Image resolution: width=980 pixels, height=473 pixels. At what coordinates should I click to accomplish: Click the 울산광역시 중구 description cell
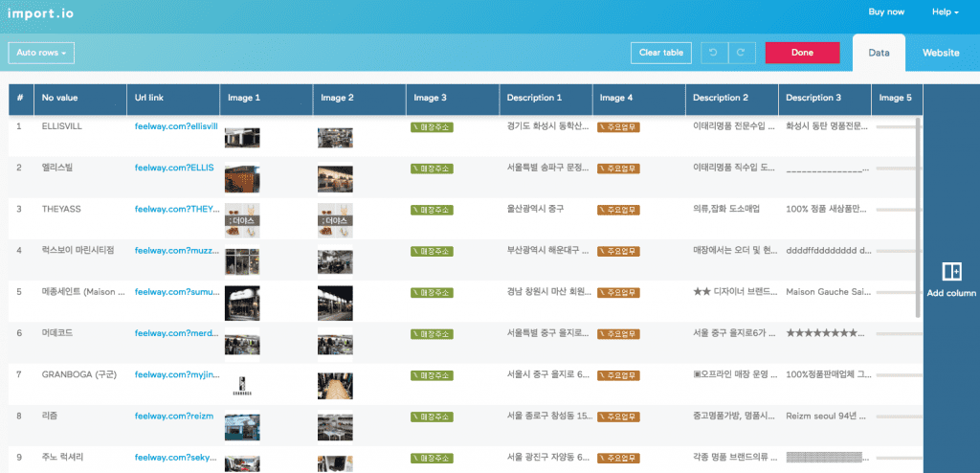[536, 209]
